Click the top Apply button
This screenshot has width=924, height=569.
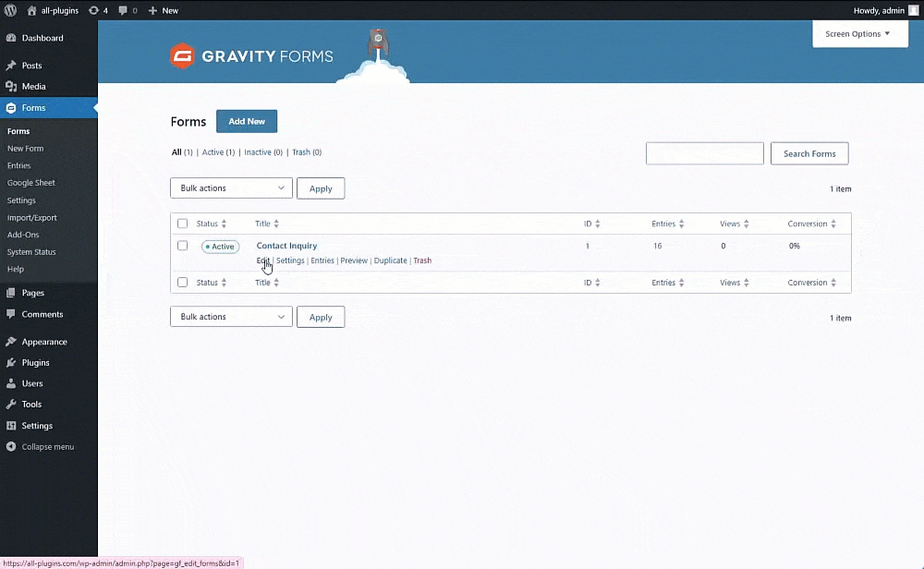(x=321, y=188)
